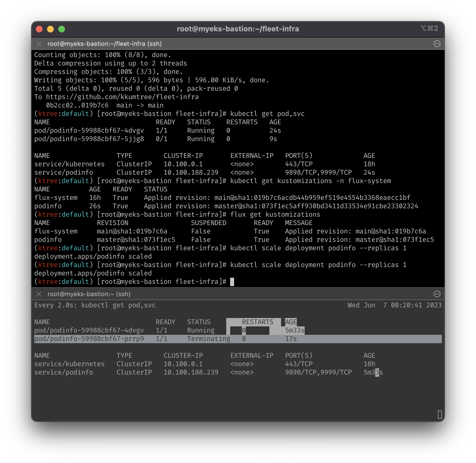
Task: Select the fleet-infra (ssh) pane title
Action: click(104, 44)
